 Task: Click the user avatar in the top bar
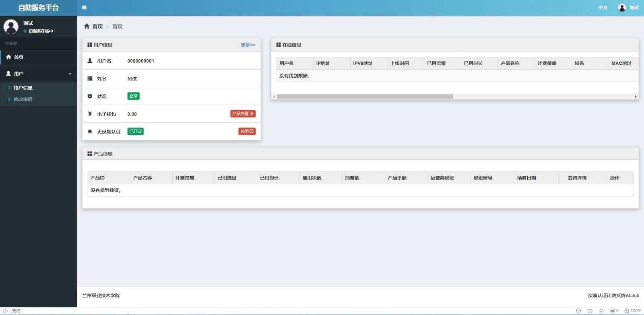pyautogui.click(x=622, y=7)
